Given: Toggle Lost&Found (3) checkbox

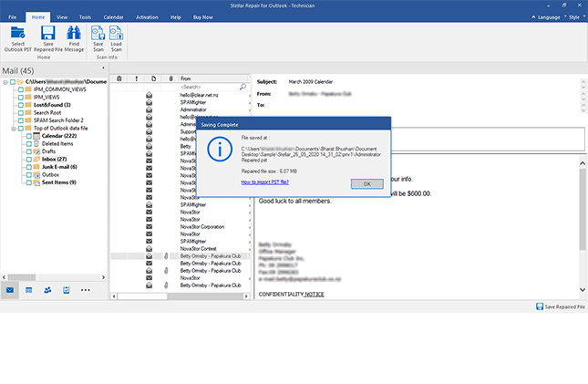Looking at the screenshot, I should tap(21, 105).
